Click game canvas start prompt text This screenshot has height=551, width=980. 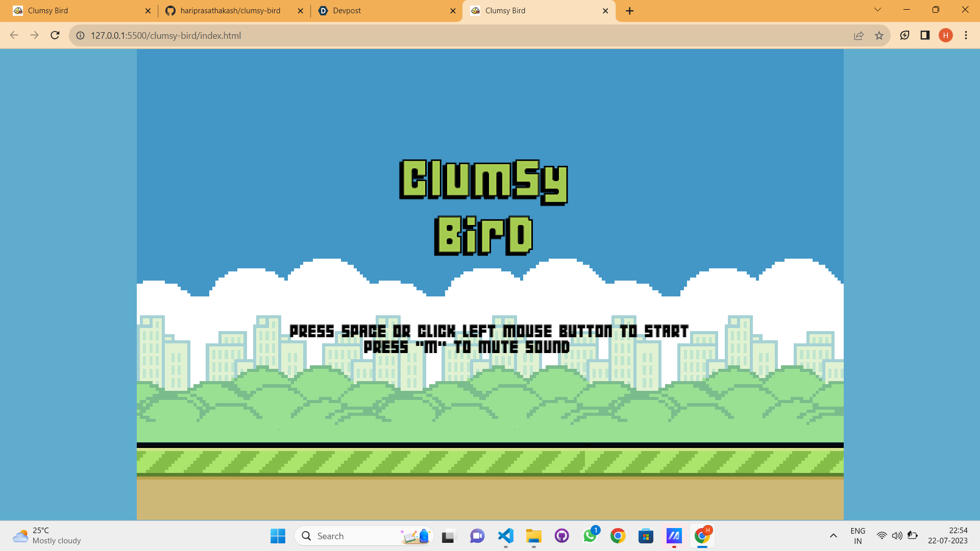tap(489, 332)
